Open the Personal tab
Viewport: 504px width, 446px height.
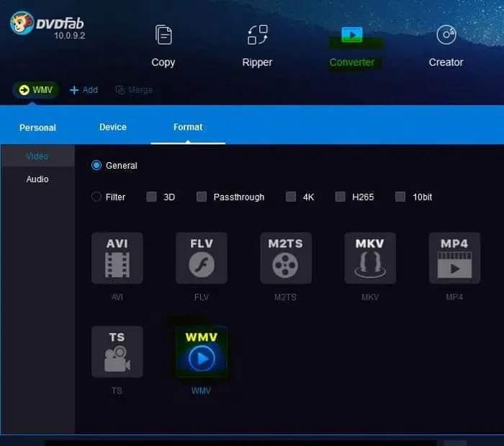(37, 128)
